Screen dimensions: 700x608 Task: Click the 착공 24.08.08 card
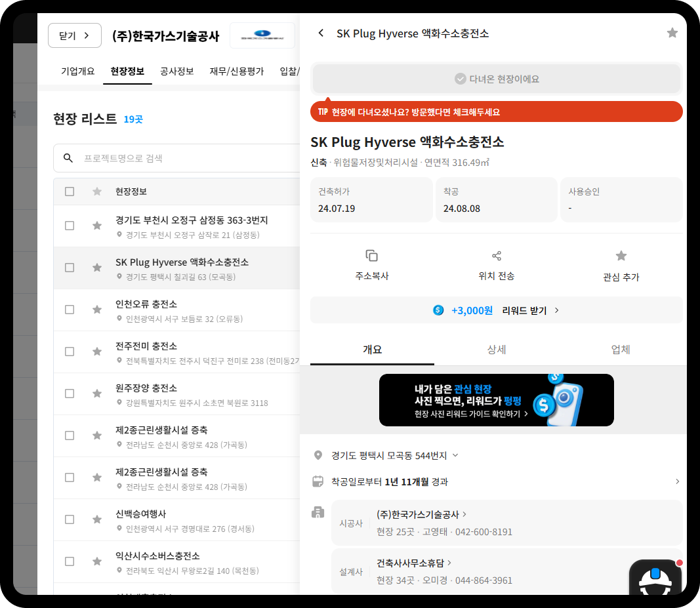497,200
